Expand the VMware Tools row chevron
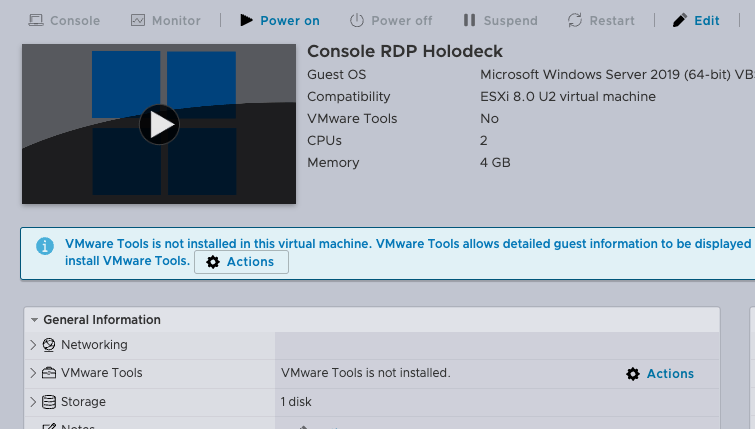This screenshot has height=429, width=755. (x=34, y=373)
